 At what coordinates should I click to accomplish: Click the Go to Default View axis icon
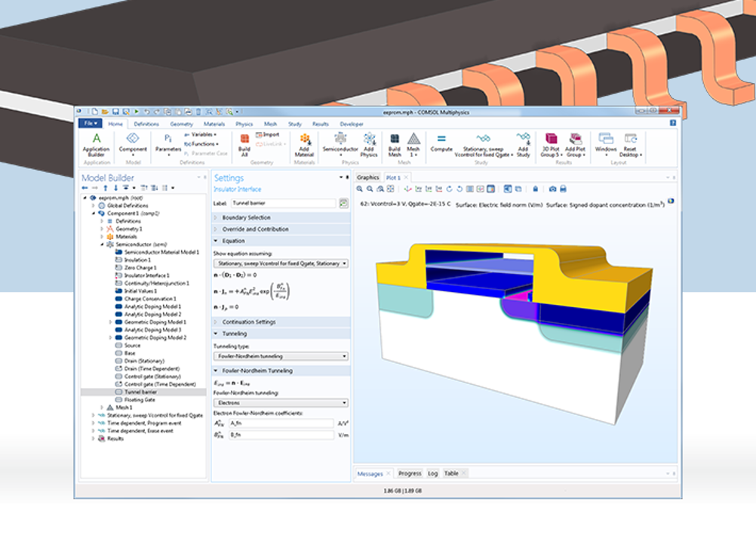click(408, 189)
